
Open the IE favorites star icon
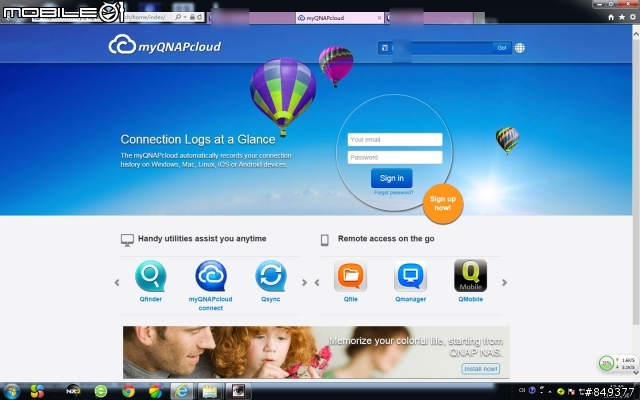click(x=622, y=17)
